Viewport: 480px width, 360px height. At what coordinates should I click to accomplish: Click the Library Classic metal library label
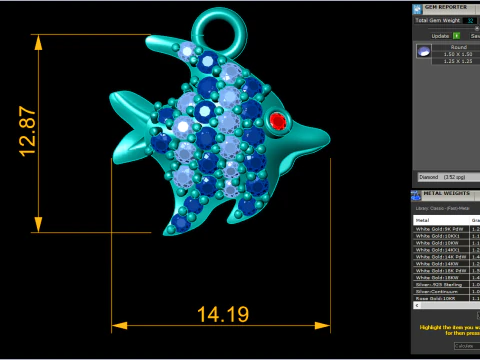tap(442, 208)
